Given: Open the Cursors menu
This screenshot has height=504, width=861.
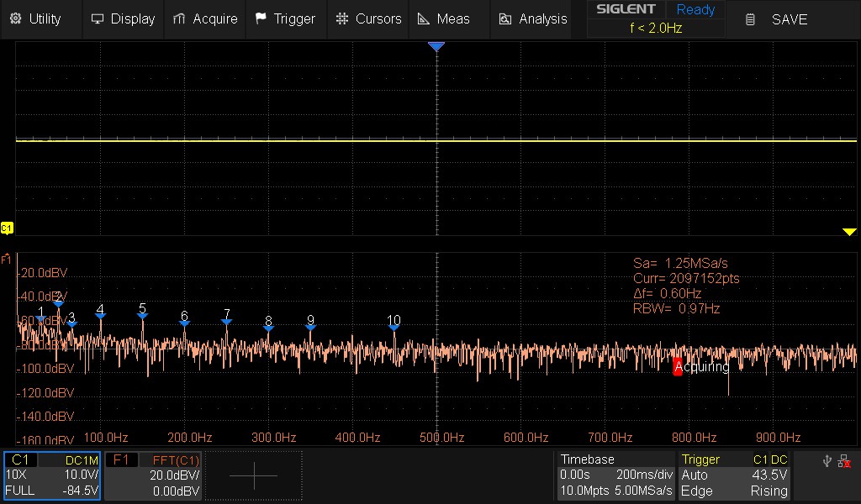Looking at the screenshot, I should pos(368,19).
